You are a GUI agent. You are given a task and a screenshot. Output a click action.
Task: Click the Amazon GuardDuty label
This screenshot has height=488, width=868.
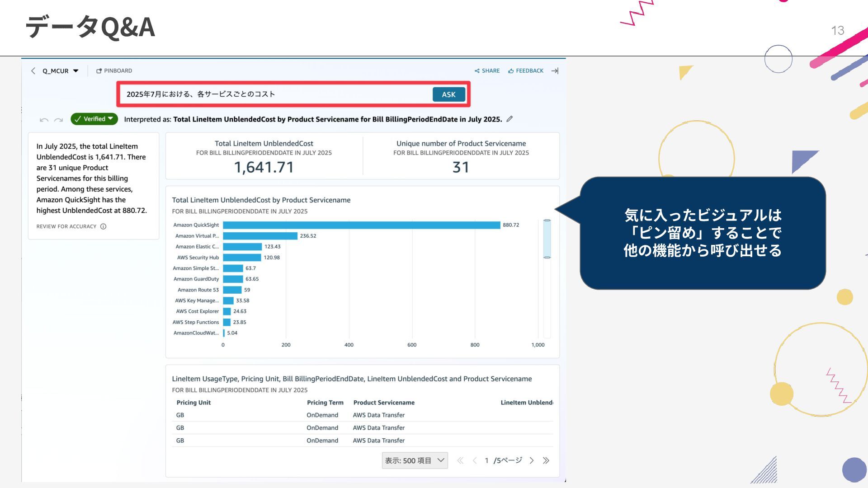(x=196, y=279)
